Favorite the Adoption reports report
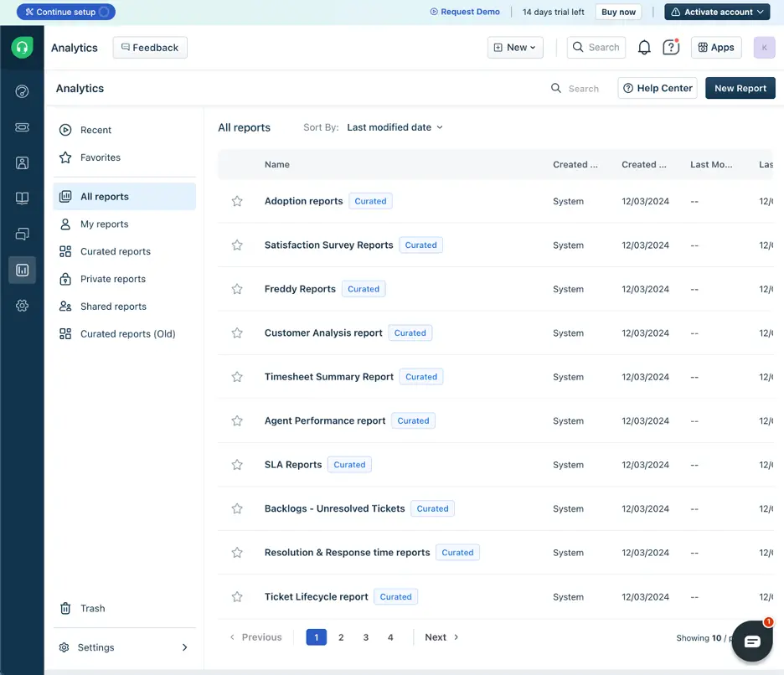 click(237, 201)
